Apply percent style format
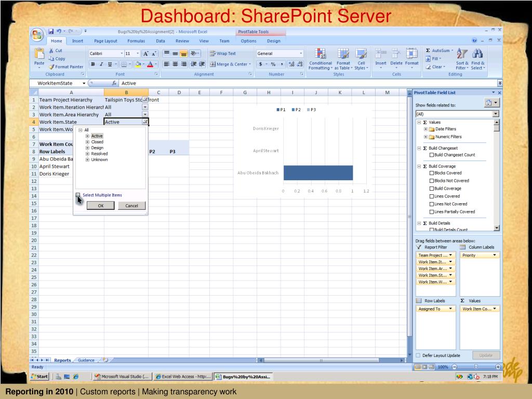This screenshot has width=532, height=399. 273,64
